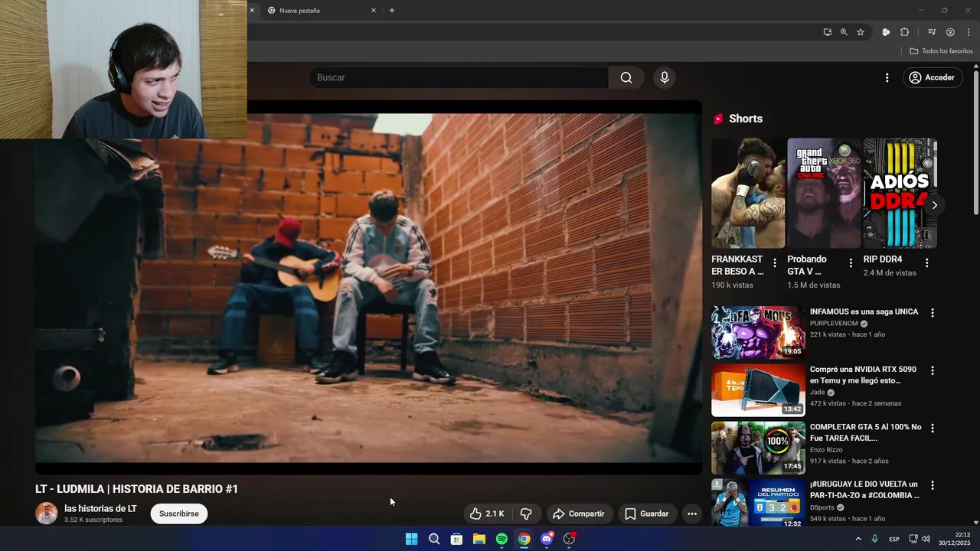Open File Explorer from the taskbar
This screenshot has height=551, width=980.
coord(479,539)
